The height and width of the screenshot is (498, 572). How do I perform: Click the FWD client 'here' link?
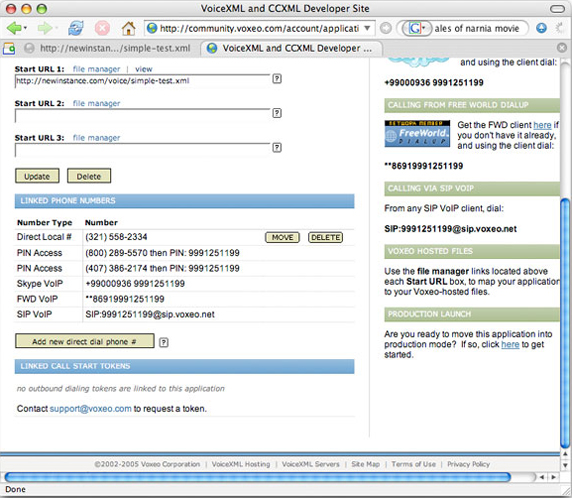tap(542, 125)
